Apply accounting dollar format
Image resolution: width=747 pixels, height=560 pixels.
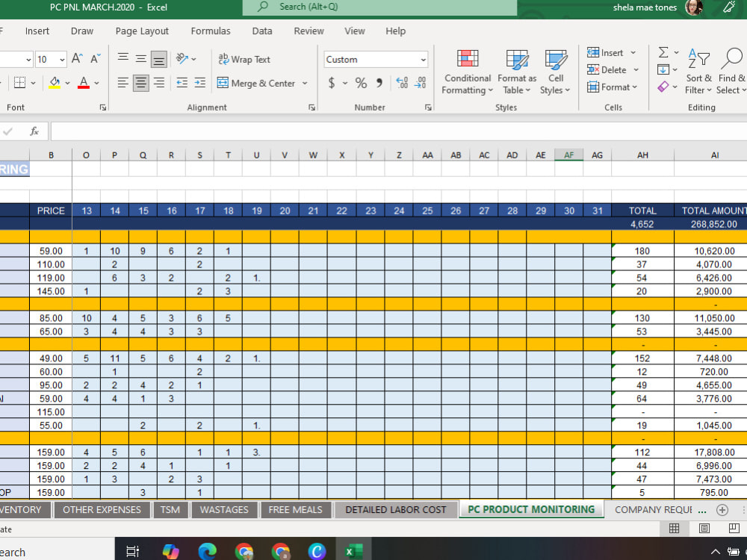[332, 83]
